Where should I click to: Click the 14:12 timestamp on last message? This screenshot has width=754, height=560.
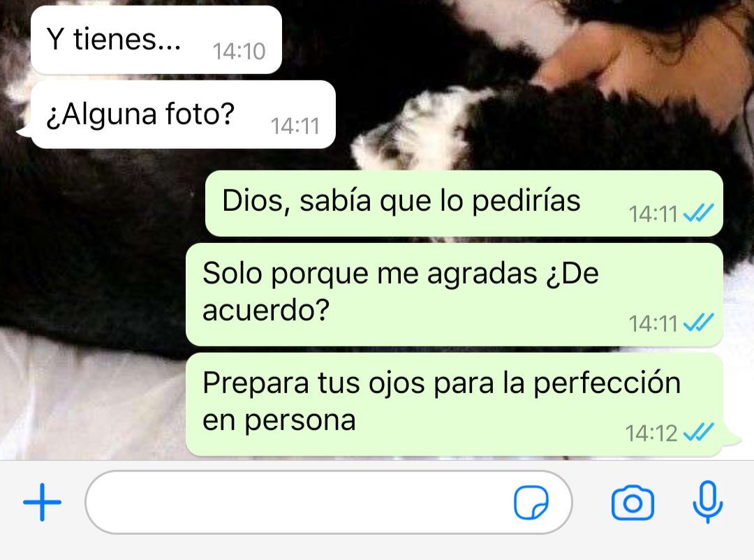point(651,434)
